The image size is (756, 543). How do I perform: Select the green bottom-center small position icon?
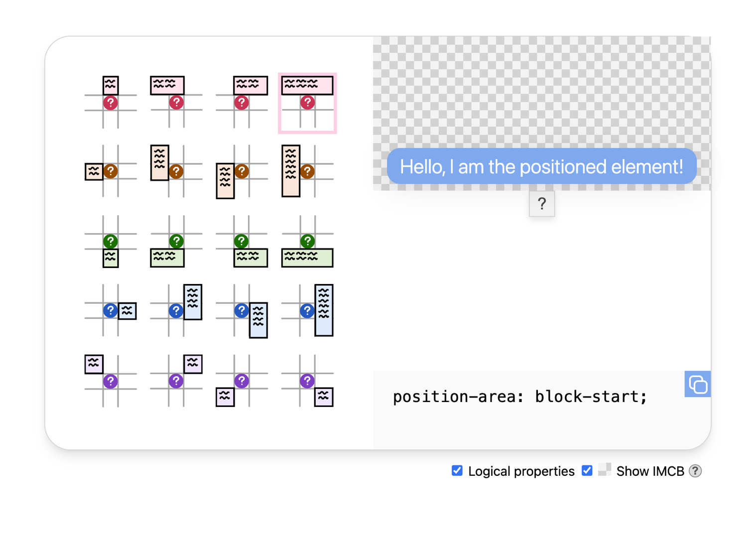click(111, 242)
